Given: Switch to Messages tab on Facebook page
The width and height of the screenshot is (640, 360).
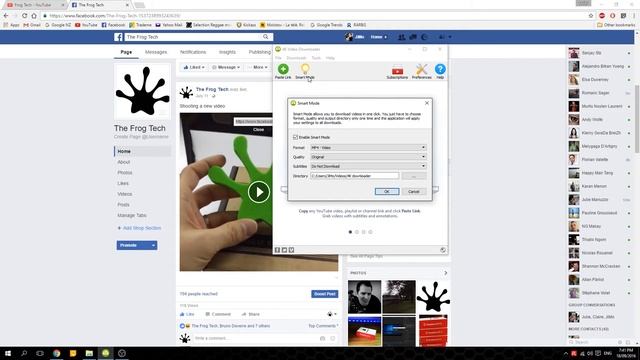Looking at the screenshot, I should point(156,52).
